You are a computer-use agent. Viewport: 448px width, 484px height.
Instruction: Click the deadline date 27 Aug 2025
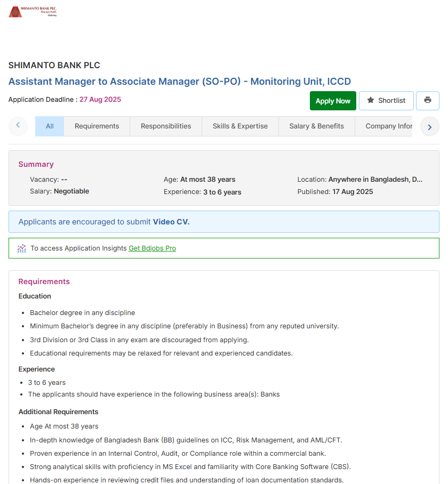[x=100, y=99]
